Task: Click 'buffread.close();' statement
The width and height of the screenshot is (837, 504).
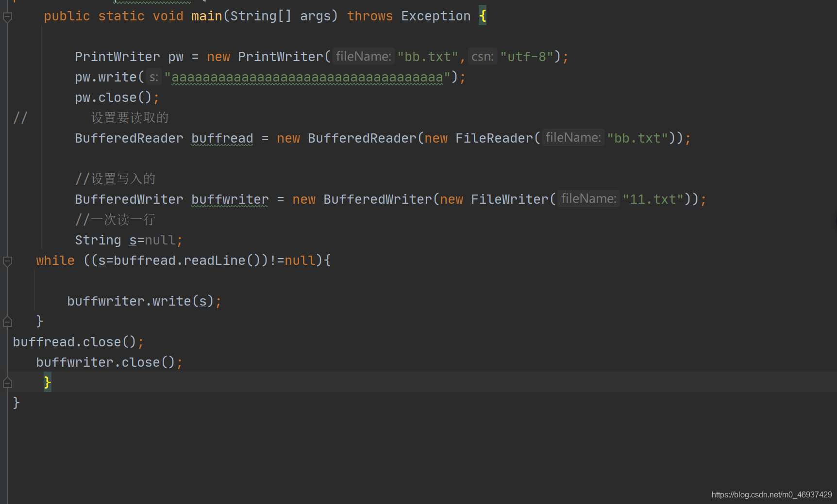Action: pos(78,342)
